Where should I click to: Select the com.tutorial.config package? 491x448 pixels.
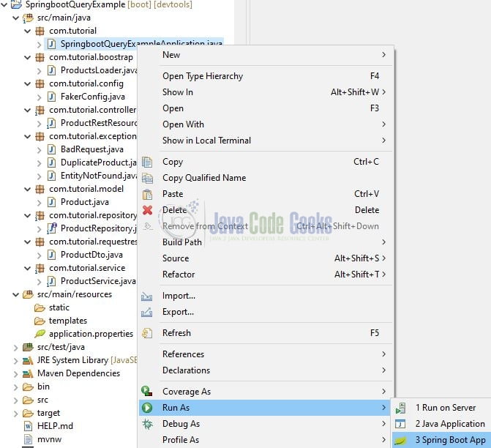click(86, 83)
